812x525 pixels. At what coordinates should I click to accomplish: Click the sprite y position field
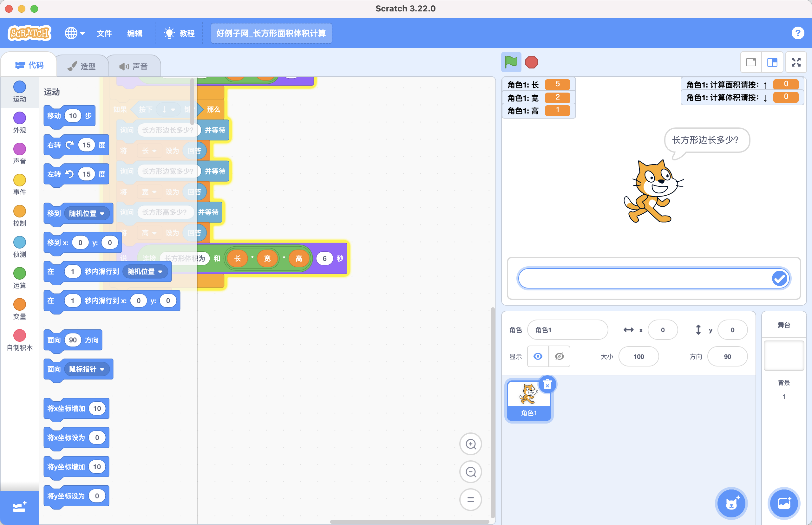tap(732, 330)
